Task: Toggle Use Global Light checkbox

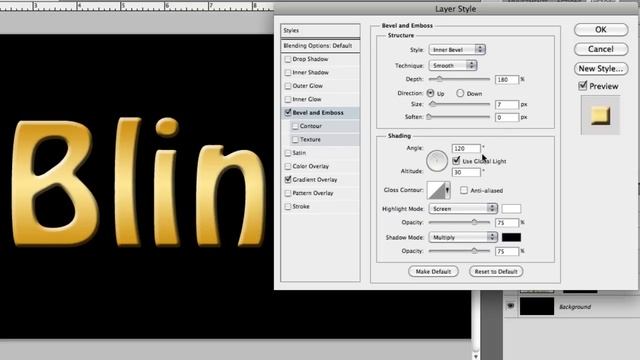Action: [x=456, y=160]
